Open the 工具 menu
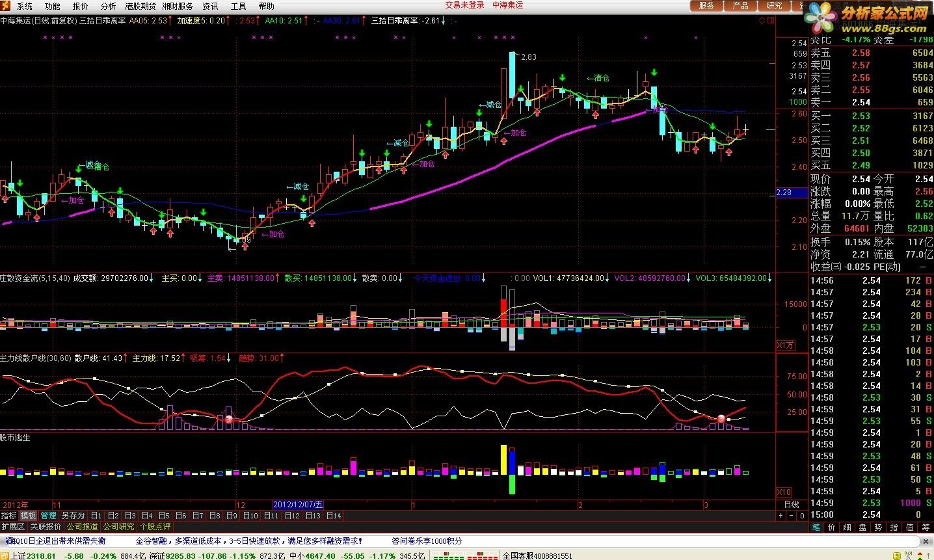 pyautogui.click(x=238, y=6)
